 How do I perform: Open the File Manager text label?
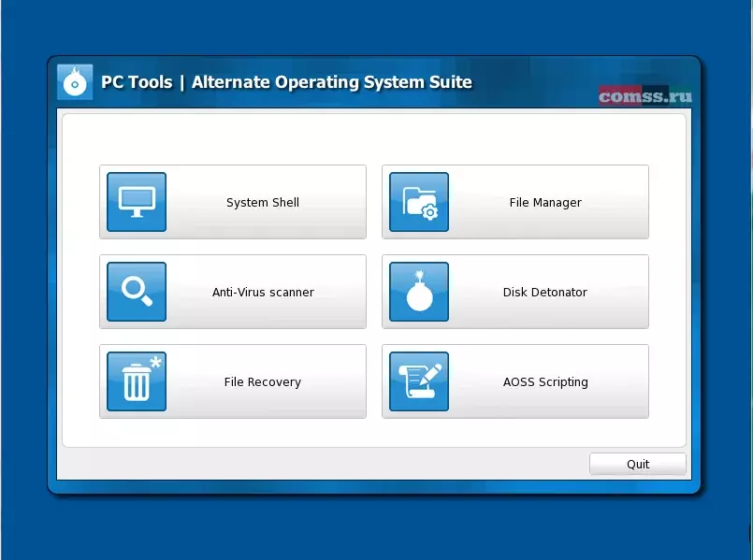pos(545,203)
